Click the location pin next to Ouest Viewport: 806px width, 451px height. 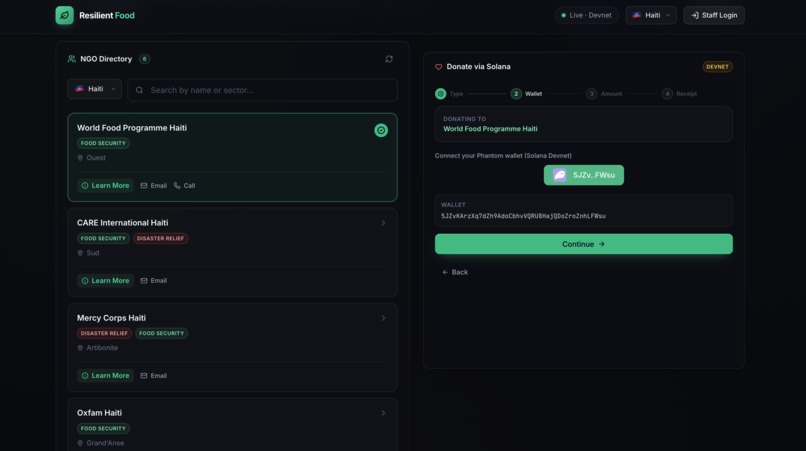click(x=80, y=158)
